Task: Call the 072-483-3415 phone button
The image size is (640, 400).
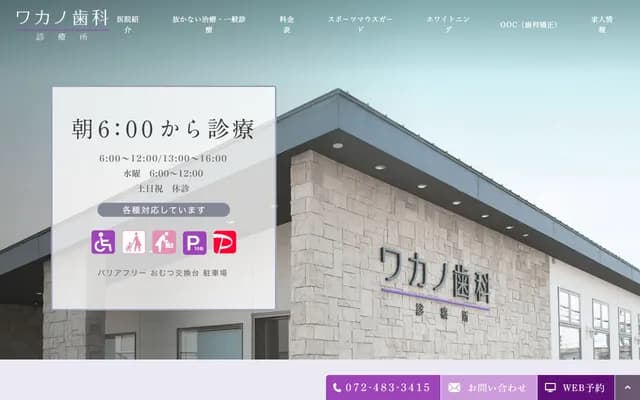Action: coord(383,388)
